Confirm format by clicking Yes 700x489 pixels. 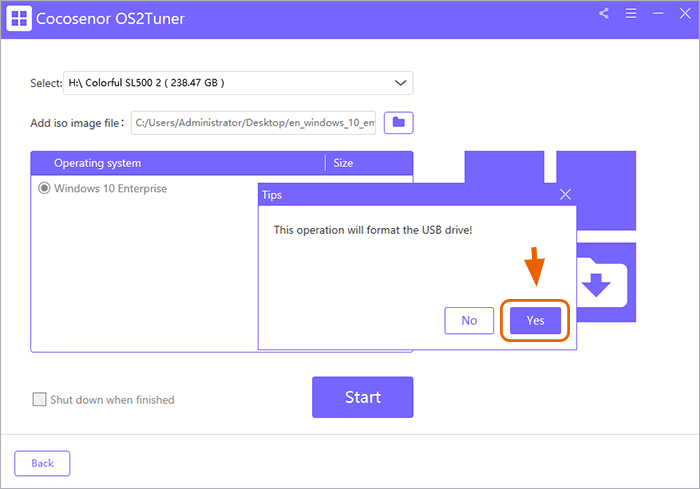pos(535,320)
